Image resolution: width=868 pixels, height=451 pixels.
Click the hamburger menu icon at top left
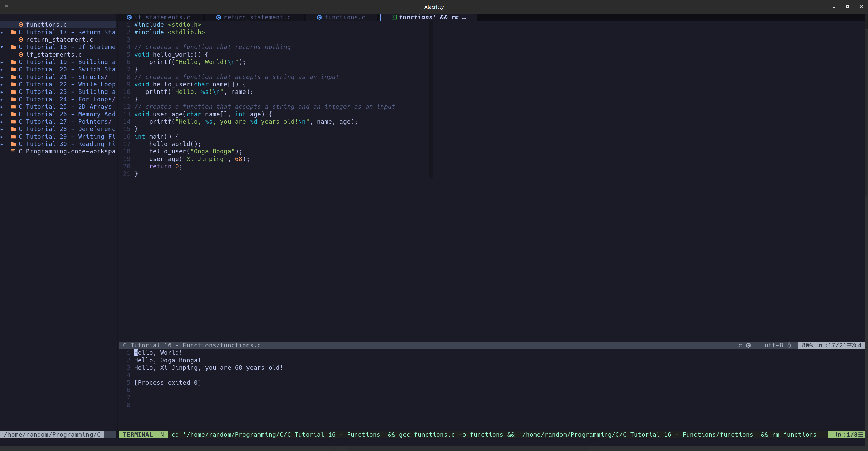point(6,7)
